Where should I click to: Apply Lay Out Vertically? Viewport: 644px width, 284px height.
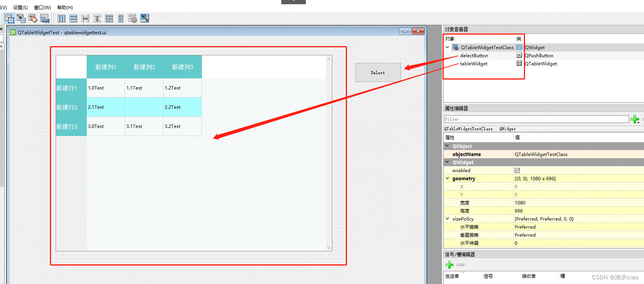pyautogui.click(x=73, y=18)
